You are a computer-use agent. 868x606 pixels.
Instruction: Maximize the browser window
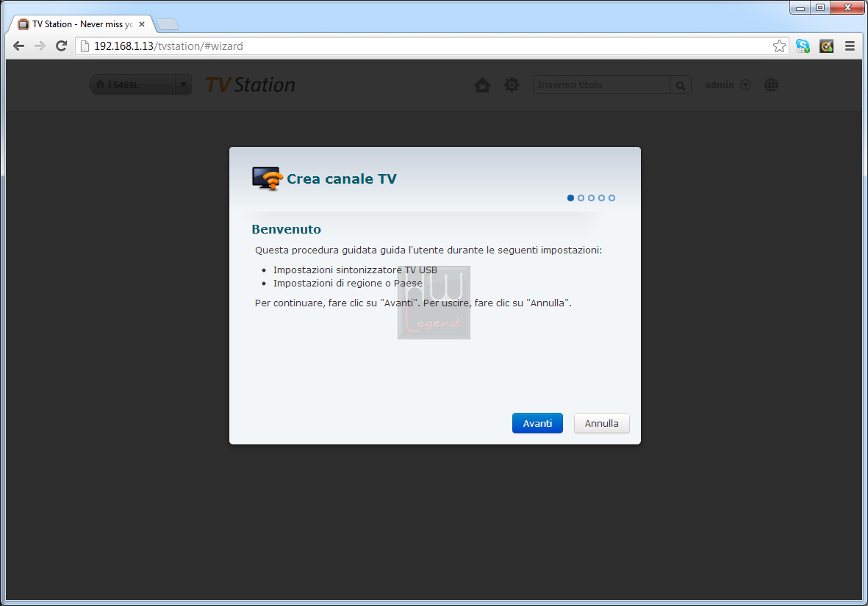tap(820, 8)
